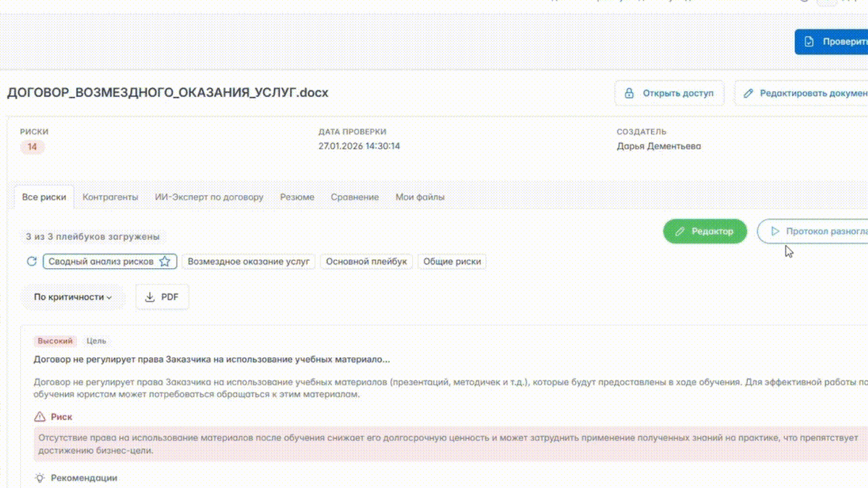Image resolution: width=868 pixels, height=488 pixels.
Task: Go to the Мои файлы tab
Action: click(x=420, y=197)
